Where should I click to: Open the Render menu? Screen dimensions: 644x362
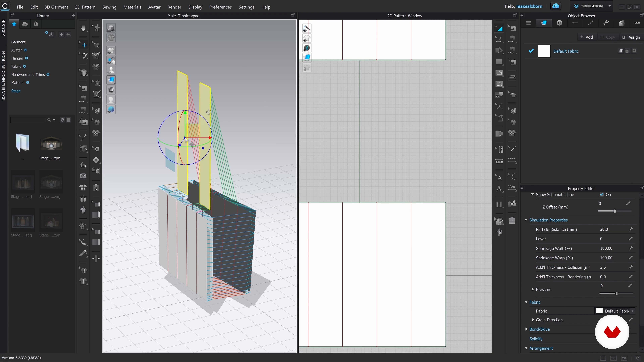pos(174,7)
